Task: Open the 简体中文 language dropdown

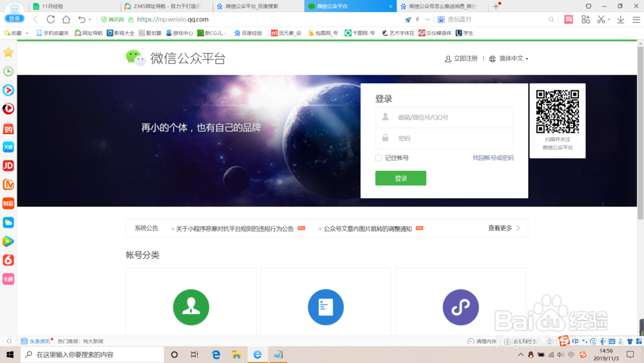Action: 509,59
